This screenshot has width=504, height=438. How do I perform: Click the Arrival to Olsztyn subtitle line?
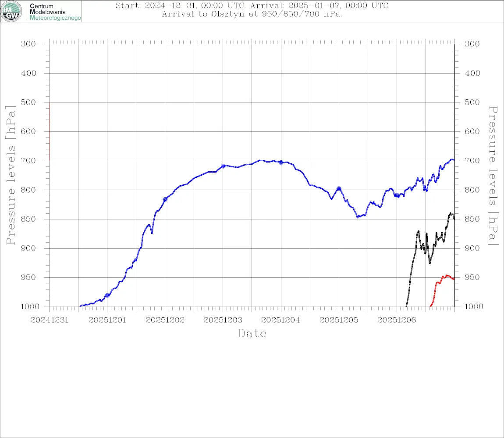tap(252, 14)
